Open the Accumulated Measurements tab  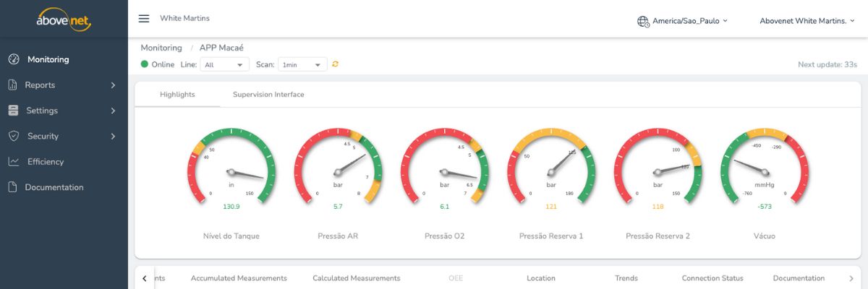tap(239, 278)
